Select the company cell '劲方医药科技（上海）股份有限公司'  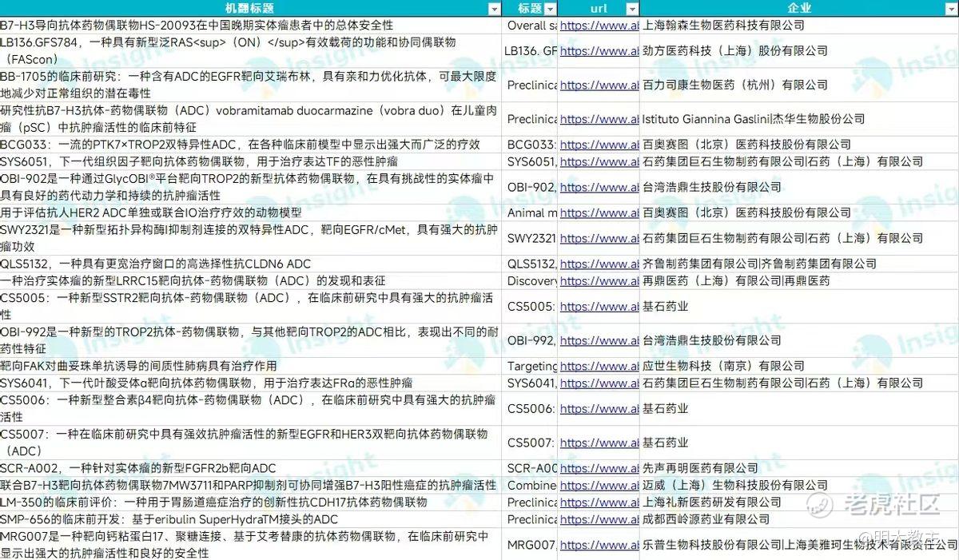(799, 51)
